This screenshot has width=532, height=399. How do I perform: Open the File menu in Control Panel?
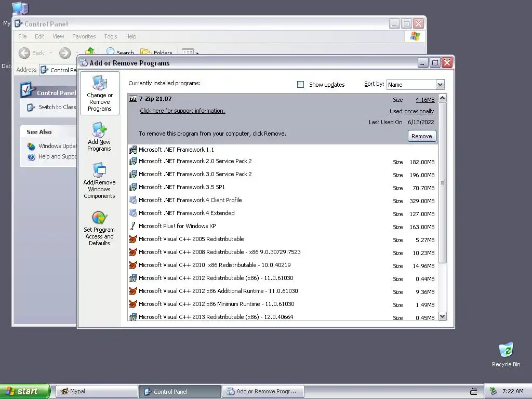pos(22,36)
